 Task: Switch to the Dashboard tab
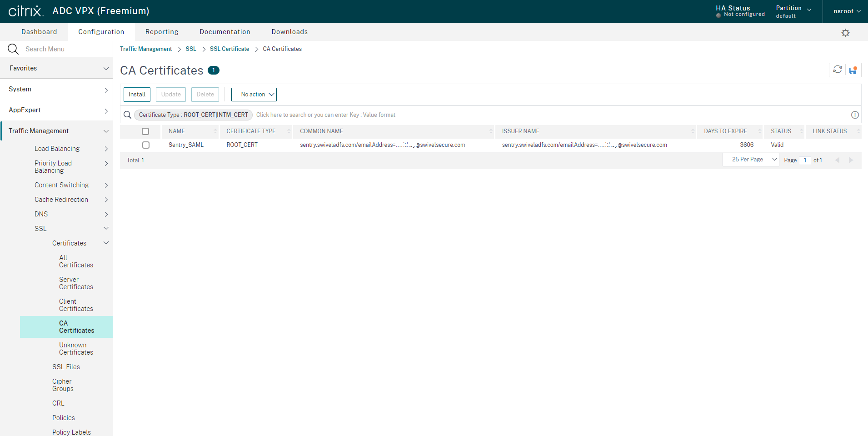[39, 31]
